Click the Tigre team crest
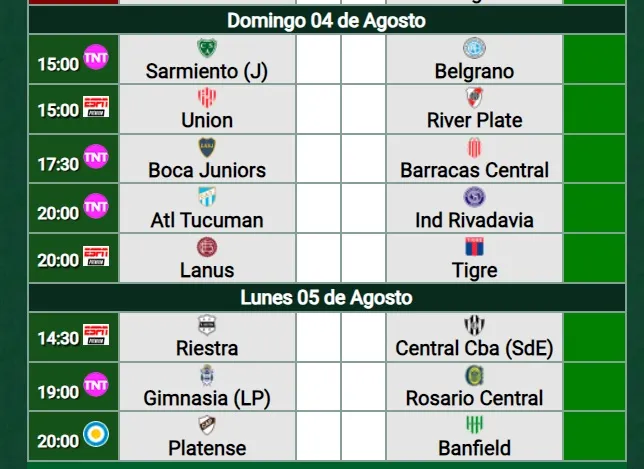 pyautogui.click(x=474, y=247)
